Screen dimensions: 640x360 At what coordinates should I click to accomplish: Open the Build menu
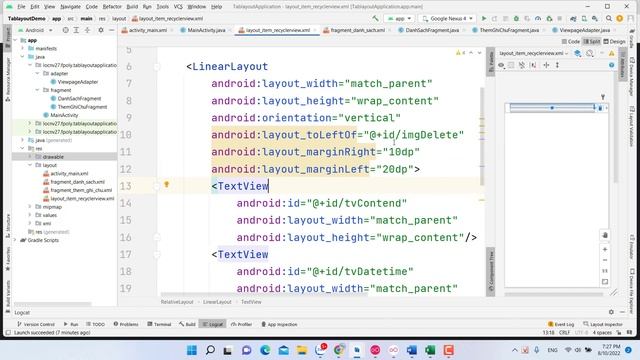[x=132, y=7]
